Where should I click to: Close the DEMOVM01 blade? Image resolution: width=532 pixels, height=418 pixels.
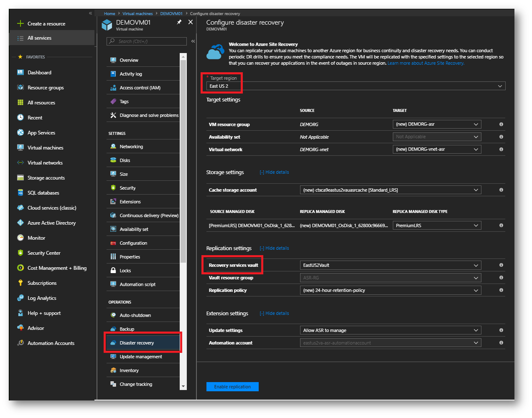click(191, 22)
